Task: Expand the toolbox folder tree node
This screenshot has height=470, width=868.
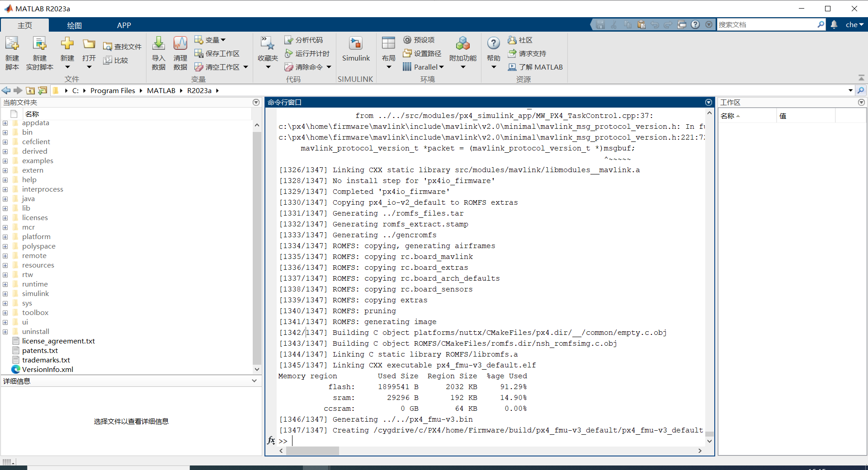Action: (5, 313)
